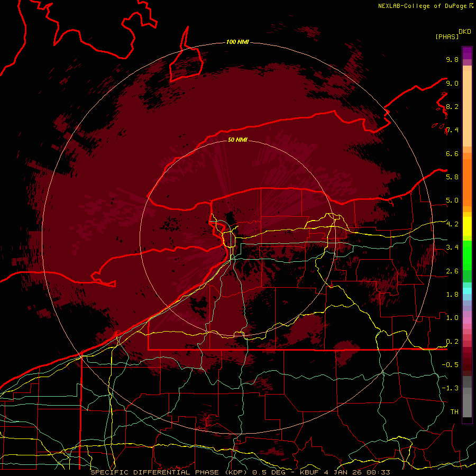Click the DKD label above the legend
The image size is (476, 476).
(465, 32)
